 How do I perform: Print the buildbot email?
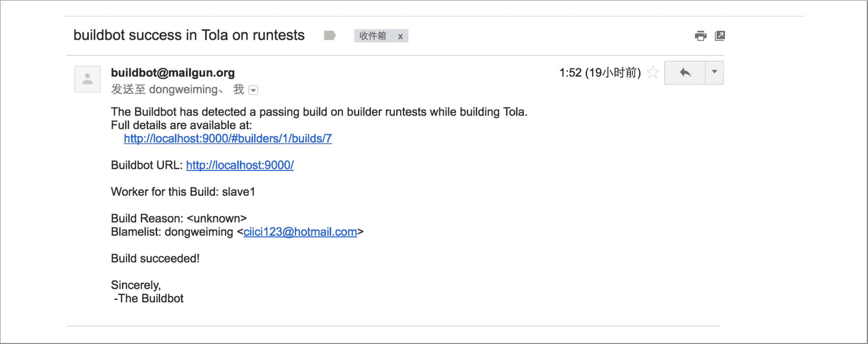701,36
